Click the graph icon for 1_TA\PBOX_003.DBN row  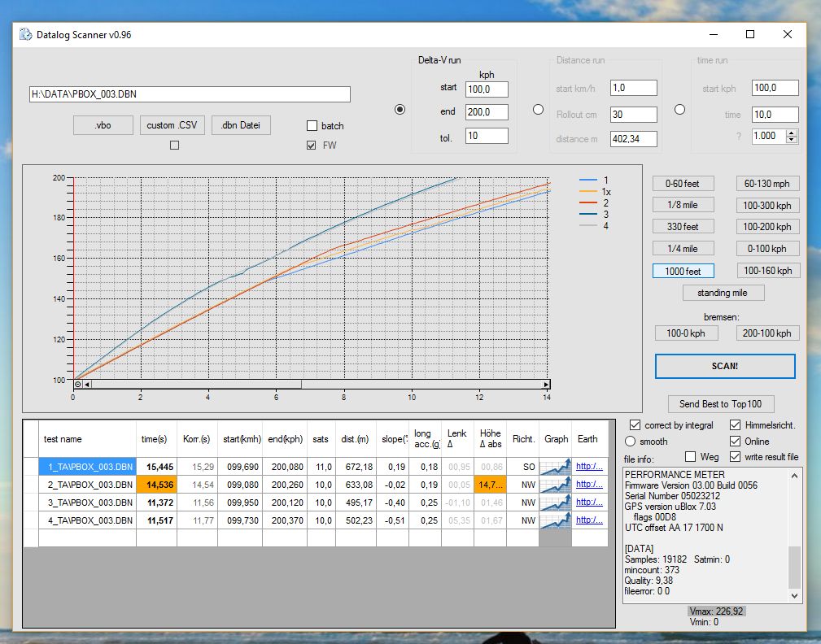click(x=557, y=467)
